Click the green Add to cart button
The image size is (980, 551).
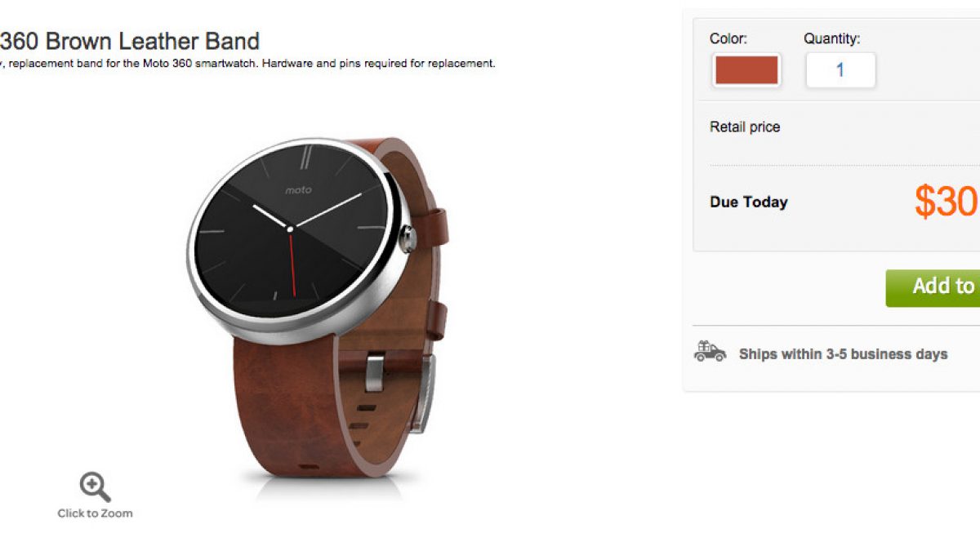[x=933, y=287]
